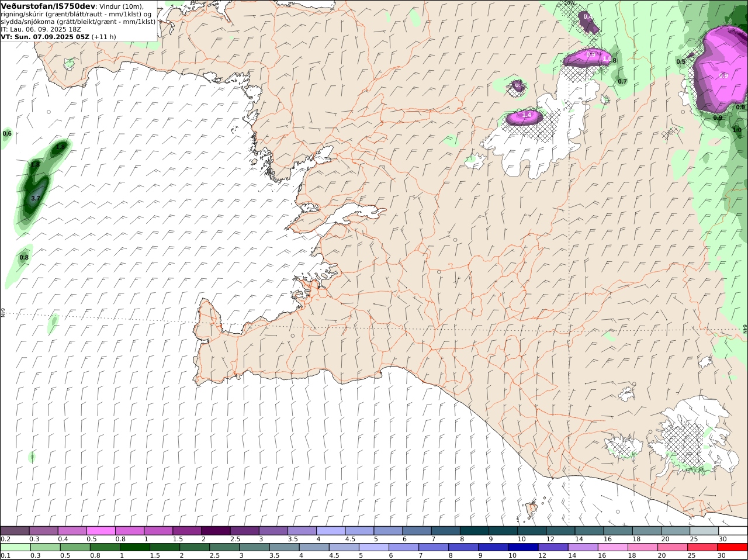Select the pink rain swatch labeled 18
This screenshot has width=748, height=560.
point(643,547)
